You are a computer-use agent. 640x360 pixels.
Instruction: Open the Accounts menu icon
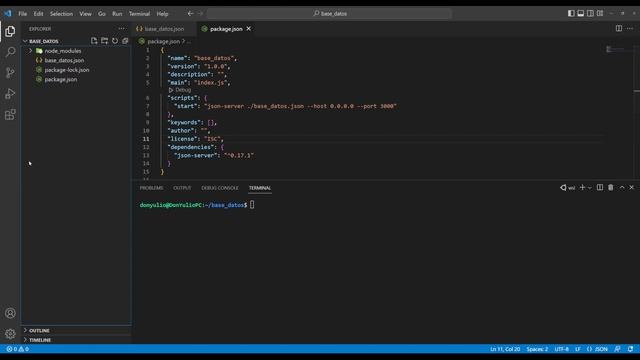point(10,313)
